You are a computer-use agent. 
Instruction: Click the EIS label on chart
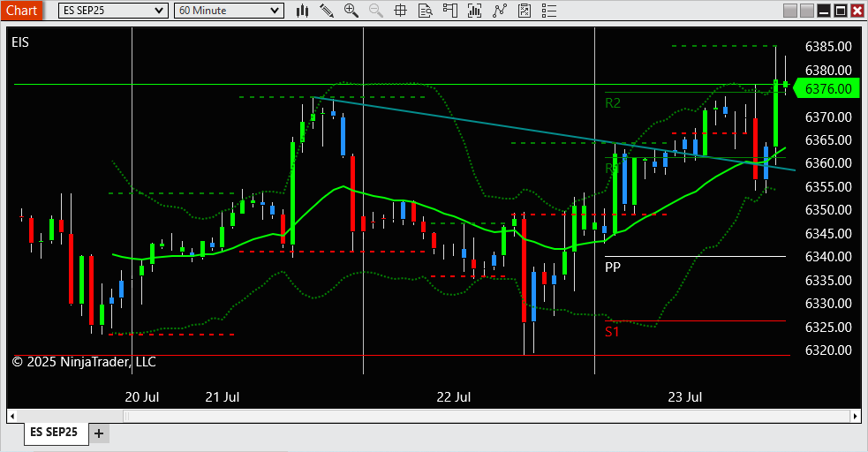[x=20, y=42]
